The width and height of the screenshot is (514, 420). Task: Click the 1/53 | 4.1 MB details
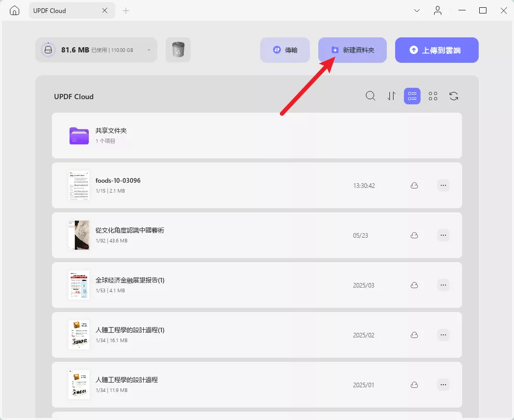110,291
